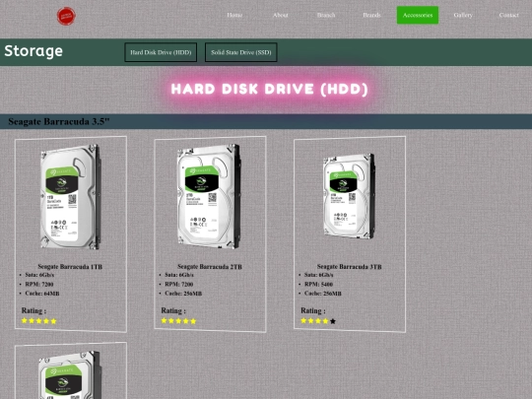Click Sata: 6Gb/s under the 2TB drive

(179, 275)
